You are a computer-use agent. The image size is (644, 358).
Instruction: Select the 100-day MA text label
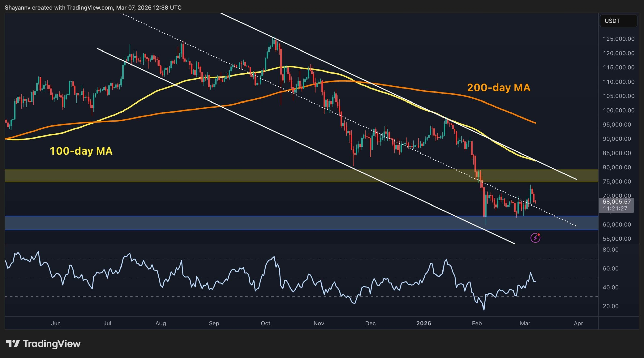click(x=81, y=151)
